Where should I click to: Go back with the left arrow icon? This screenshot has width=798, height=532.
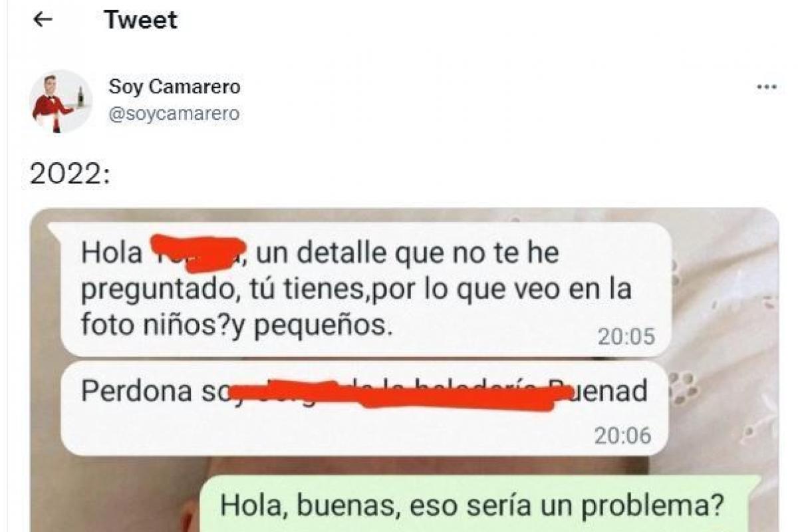pos(43,20)
